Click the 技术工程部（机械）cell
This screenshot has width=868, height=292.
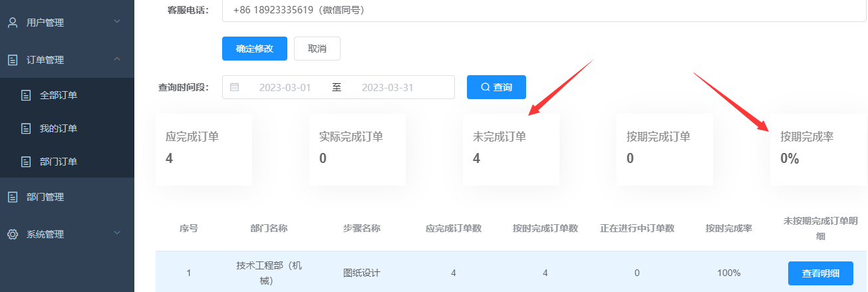click(x=269, y=273)
